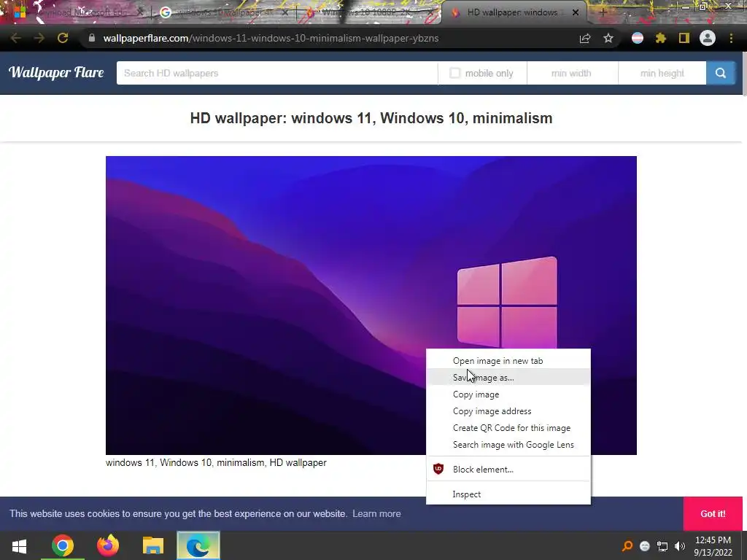
Task: Click the round gray tray icon
Action: click(x=645, y=546)
